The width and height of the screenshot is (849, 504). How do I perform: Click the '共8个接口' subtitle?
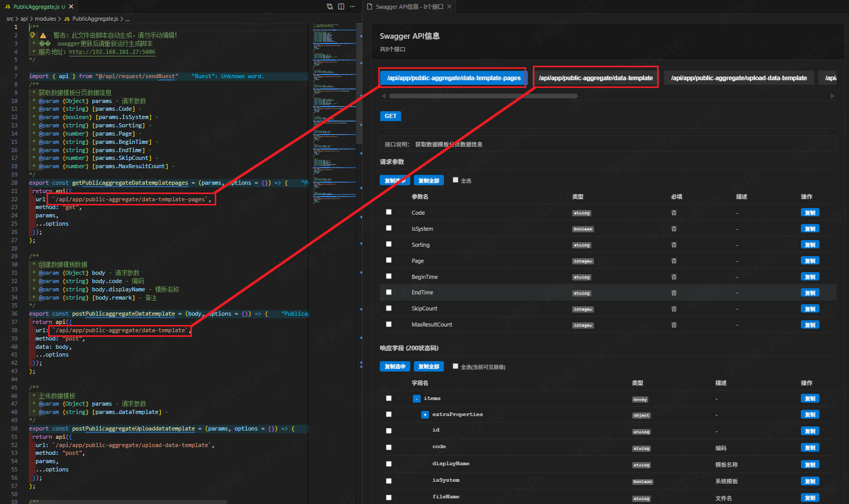tap(393, 49)
